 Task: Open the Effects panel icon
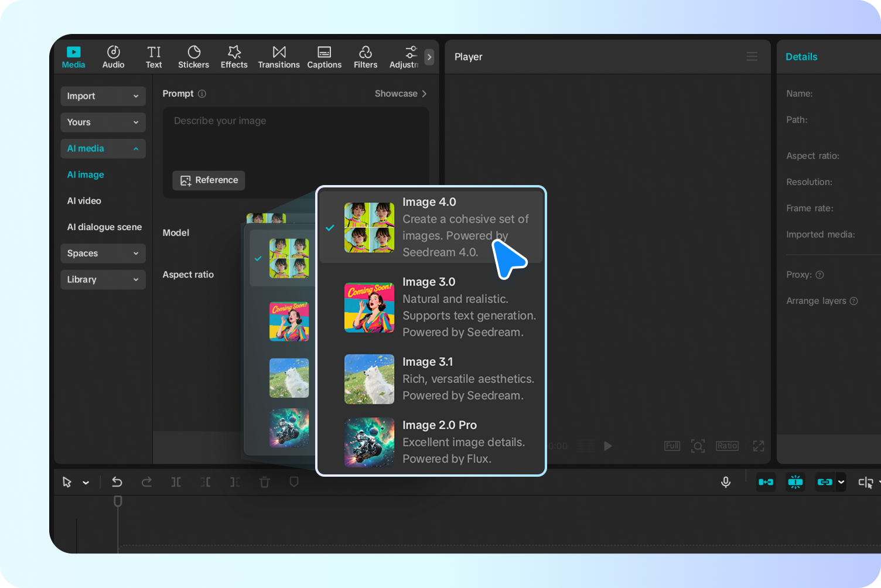coord(234,57)
